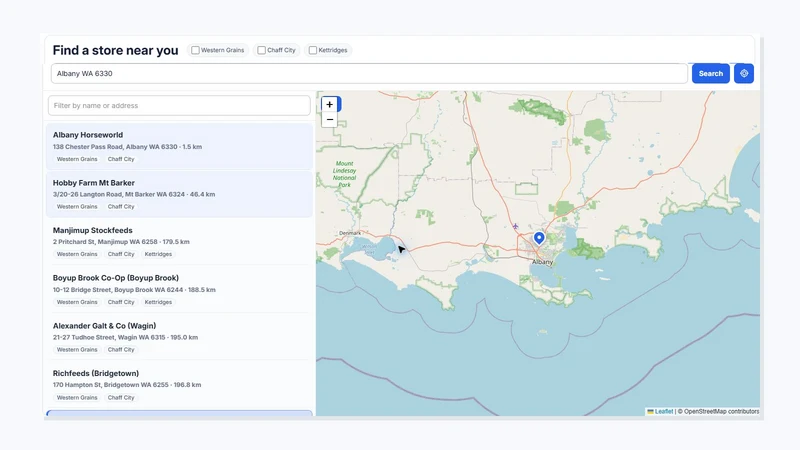Click the Mount Lindesay National Park map label
The image size is (800, 450).
[x=344, y=174]
